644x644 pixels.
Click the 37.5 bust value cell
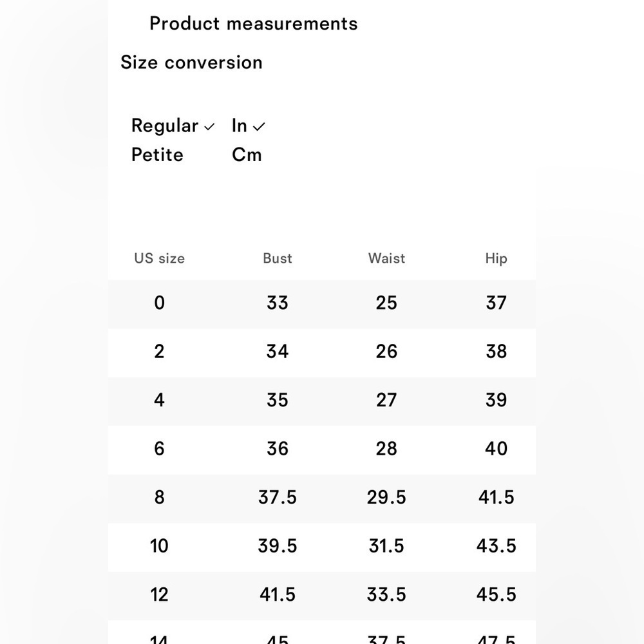pos(277,497)
